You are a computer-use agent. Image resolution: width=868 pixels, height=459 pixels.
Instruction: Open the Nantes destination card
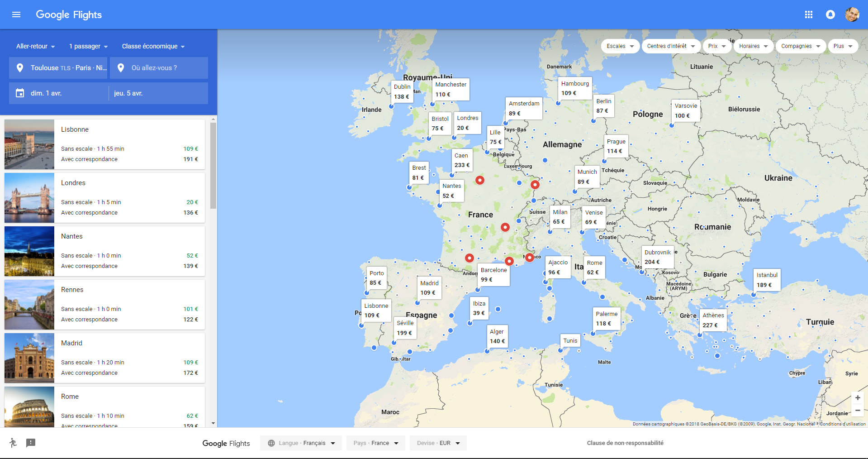(104, 251)
